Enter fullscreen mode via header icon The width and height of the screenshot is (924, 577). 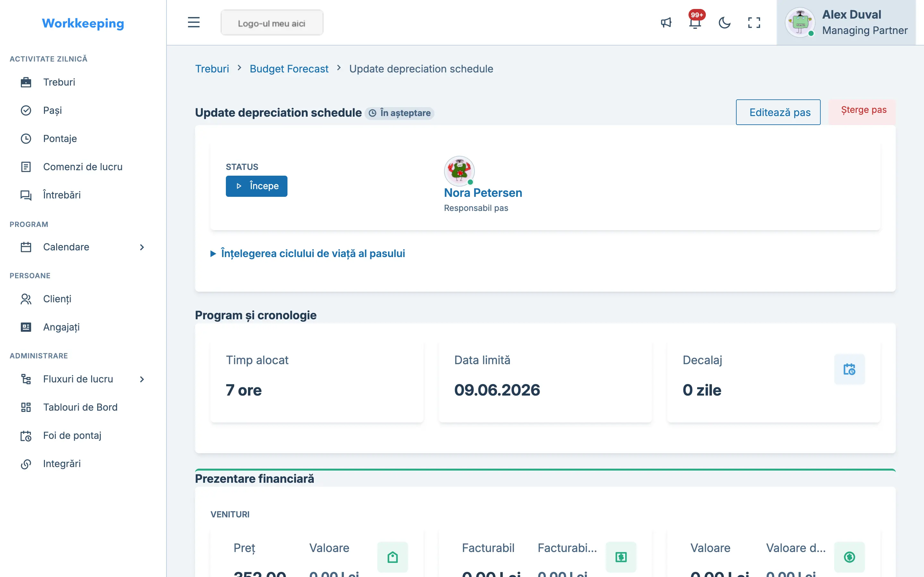[x=754, y=22]
